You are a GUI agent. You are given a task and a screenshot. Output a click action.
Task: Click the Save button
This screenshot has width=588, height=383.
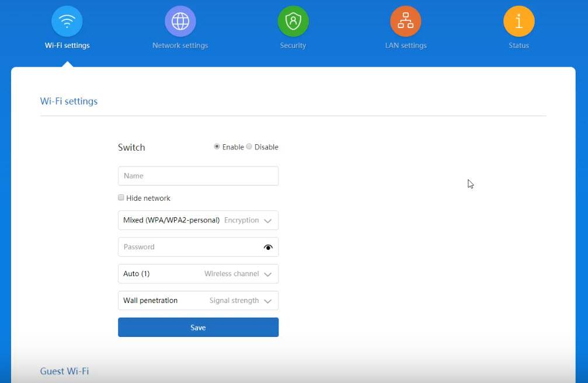[198, 327]
